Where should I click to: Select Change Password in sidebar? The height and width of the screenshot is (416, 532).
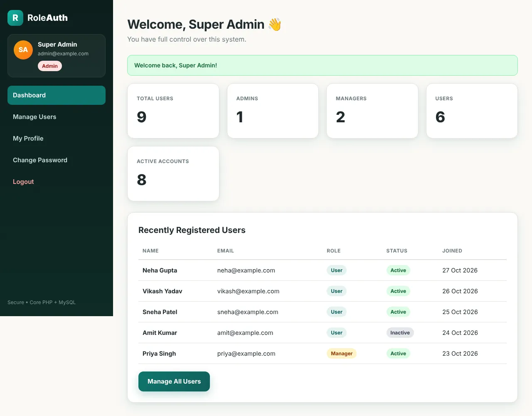click(x=57, y=160)
